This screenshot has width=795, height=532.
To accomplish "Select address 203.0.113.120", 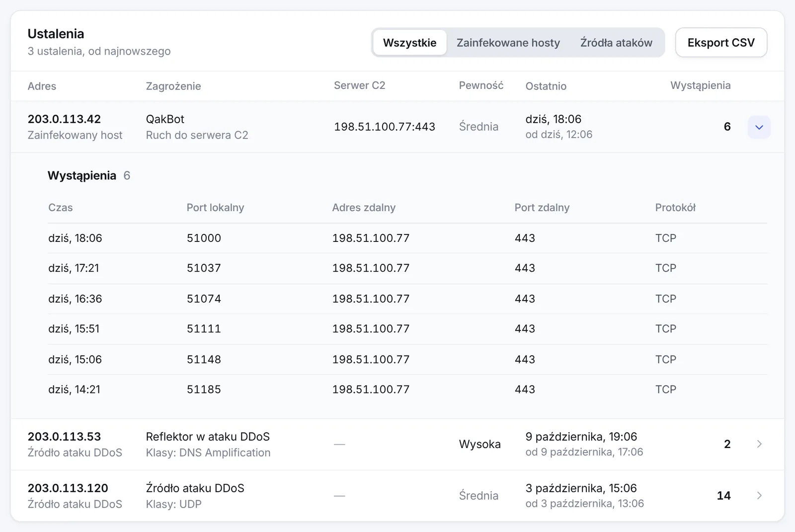I will point(68,488).
